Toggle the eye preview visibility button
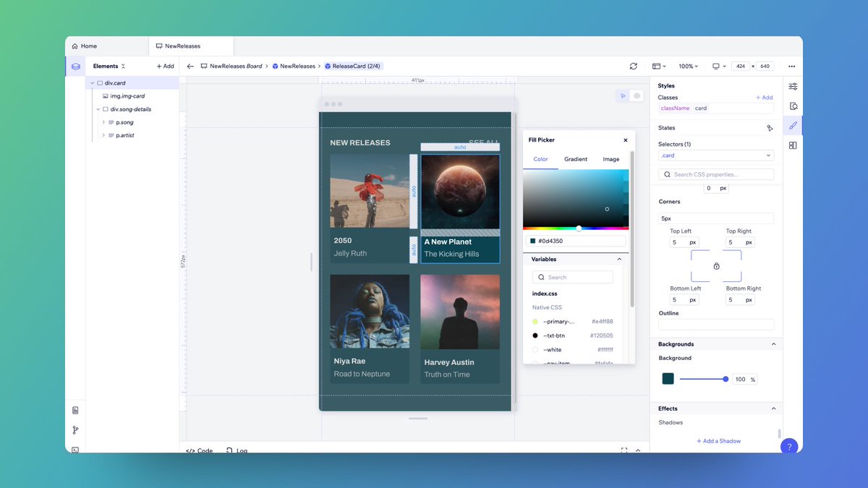868x488 pixels. click(x=637, y=95)
